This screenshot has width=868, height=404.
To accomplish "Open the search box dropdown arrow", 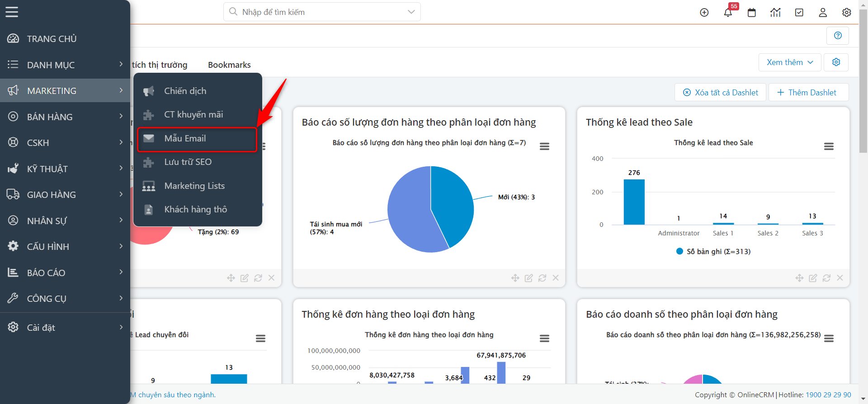I will (x=411, y=12).
